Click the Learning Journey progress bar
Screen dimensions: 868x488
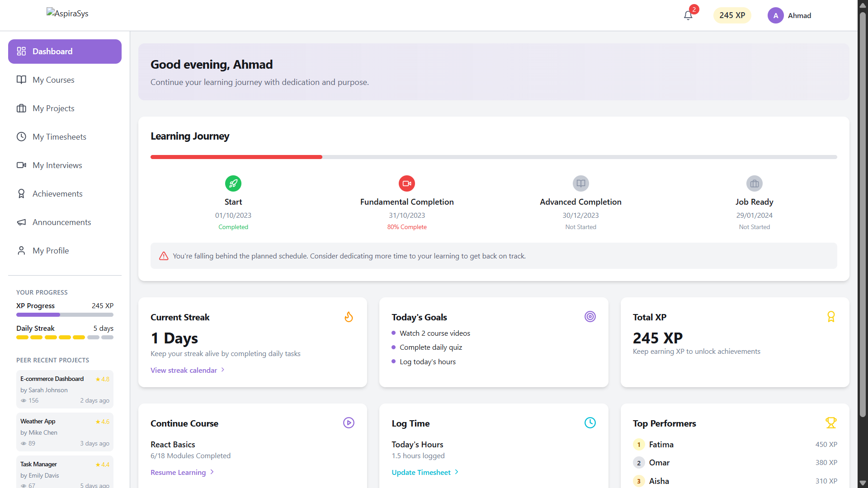[494, 157]
